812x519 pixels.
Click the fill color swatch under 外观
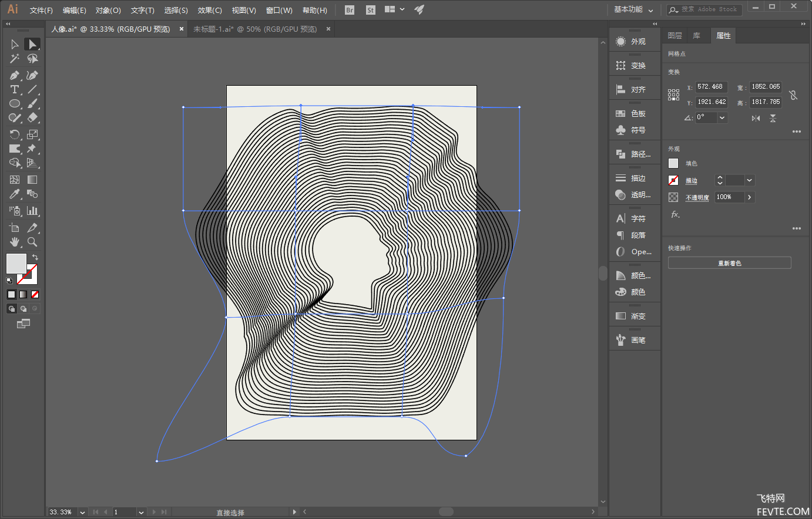tap(673, 164)
